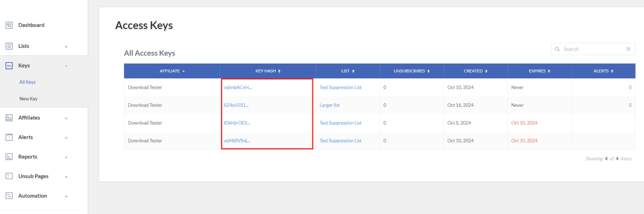
Task: Select Never expiry in Larger list row
Action: (517, 105)
